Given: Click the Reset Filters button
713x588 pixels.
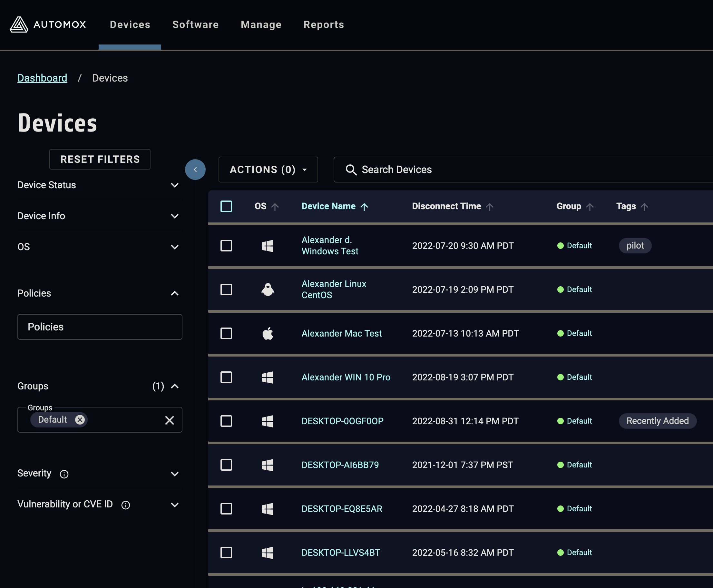Looking at the screenshot, I should point(100,159).
